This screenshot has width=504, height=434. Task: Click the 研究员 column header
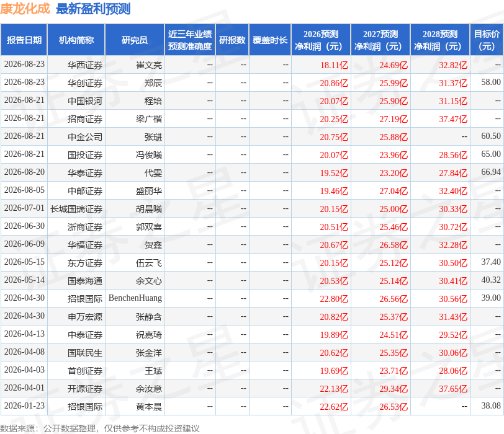[135, 40]
